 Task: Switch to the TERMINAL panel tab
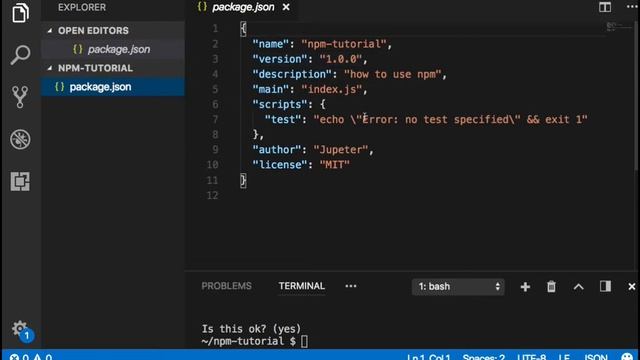point(302,286)
